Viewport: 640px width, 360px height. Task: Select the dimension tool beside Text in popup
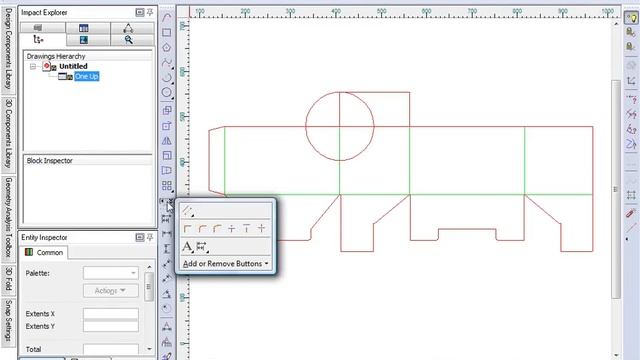tap(202, 247)
